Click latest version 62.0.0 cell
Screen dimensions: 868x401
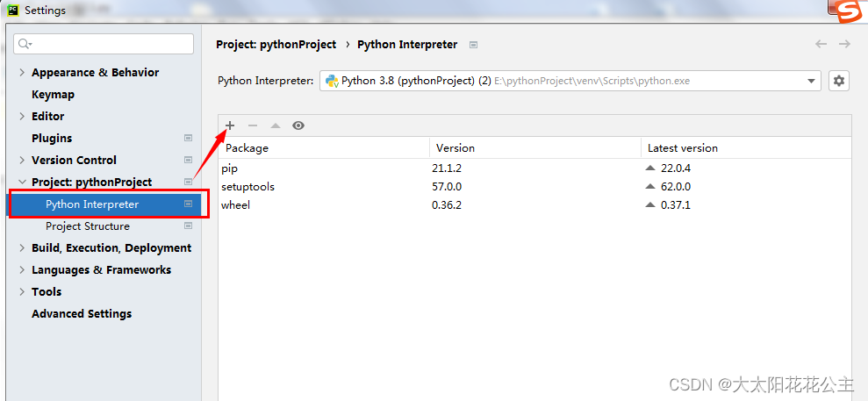676,186
